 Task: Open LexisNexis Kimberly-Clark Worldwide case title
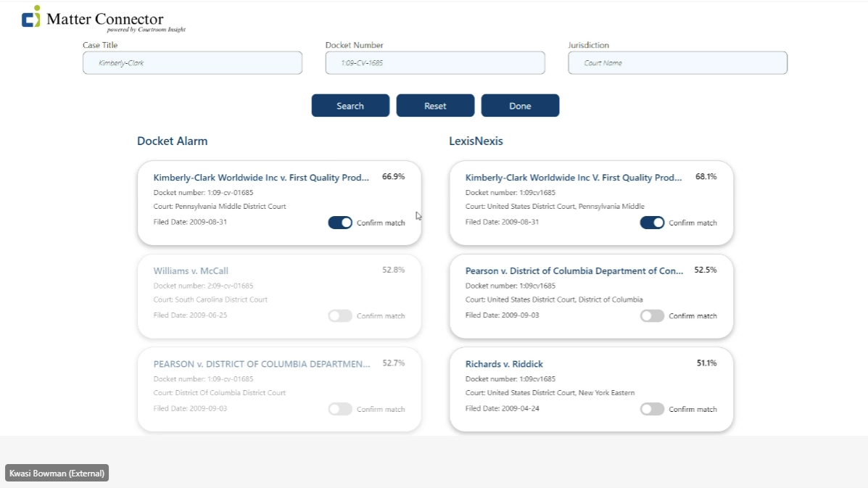click(x=574, y=178)
